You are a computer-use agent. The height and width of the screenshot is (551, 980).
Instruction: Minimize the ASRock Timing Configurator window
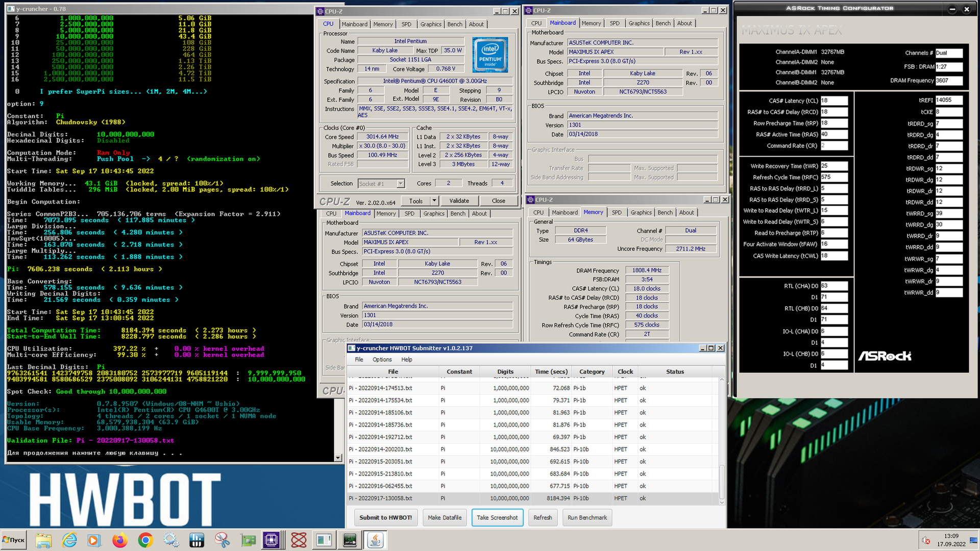coord(952,9)
